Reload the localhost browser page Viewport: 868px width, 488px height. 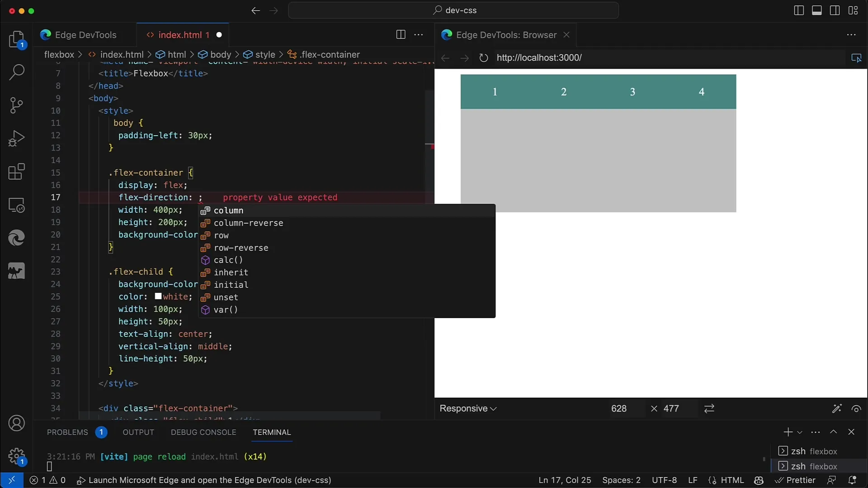point(483,58)
